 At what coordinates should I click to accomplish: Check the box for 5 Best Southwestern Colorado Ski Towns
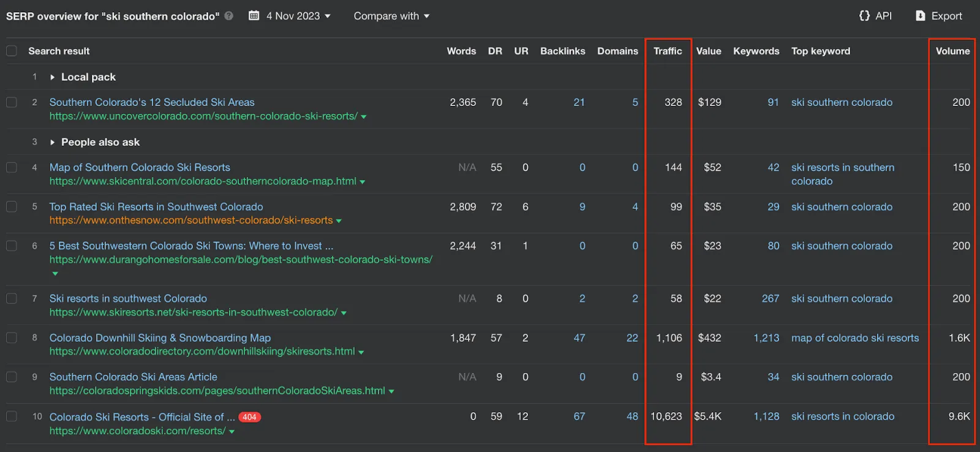[x=12, y=246]
